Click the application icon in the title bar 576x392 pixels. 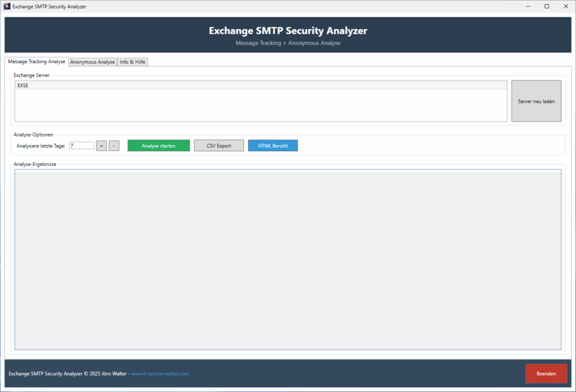point(7,6)
